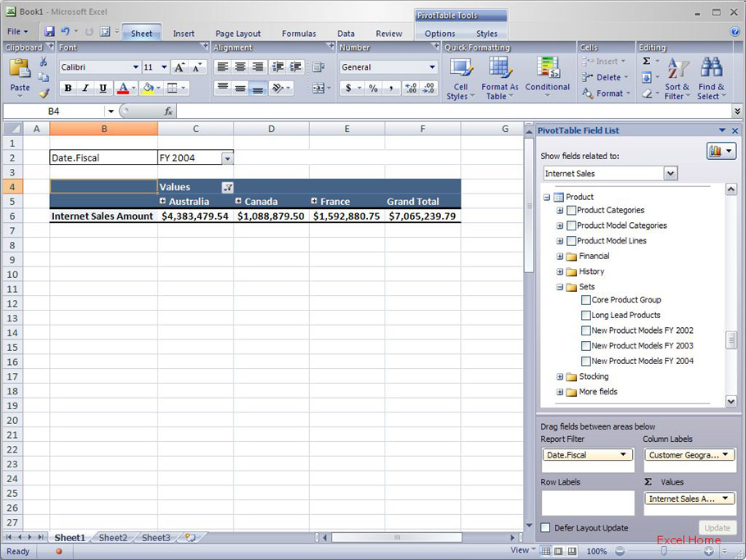The image size is (746, 560).
Task: Switch to Page Layout view icon in status bar
Action: (558, 551)
